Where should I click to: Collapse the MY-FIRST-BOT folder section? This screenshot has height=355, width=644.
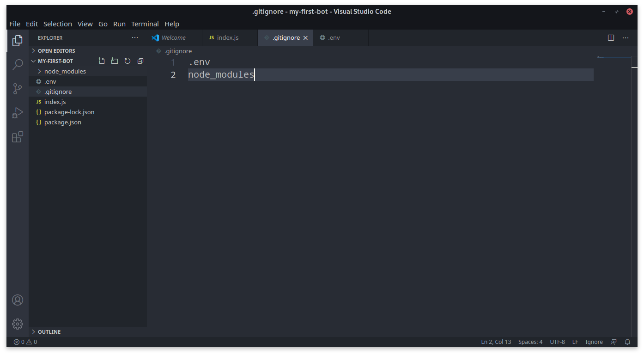point(55,61)
